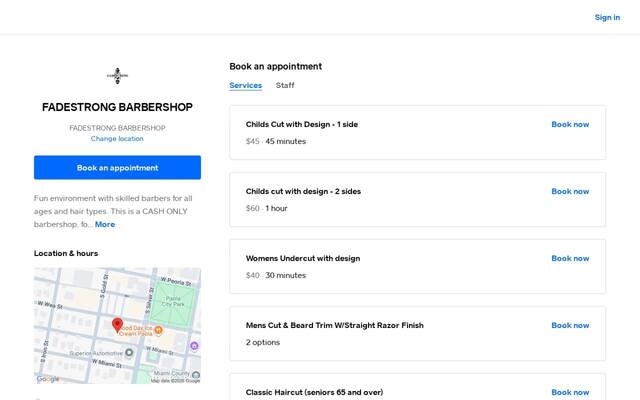The width and height of the screenshot is (640, 400).
Task: Select Classic Haircut (seniors 65 and over) title
Action: 314,392
